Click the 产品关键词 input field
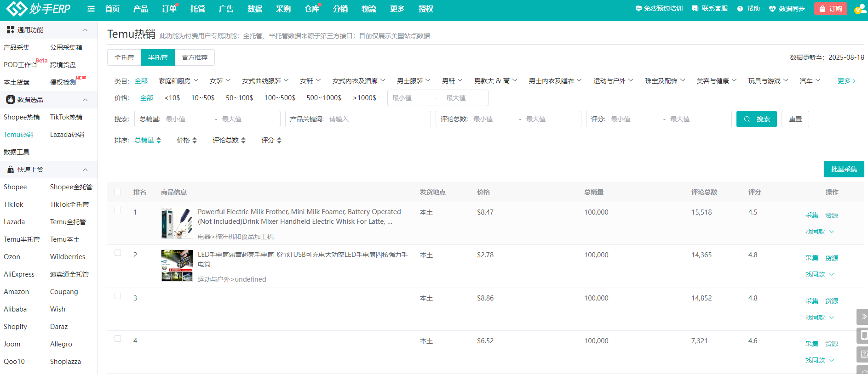 pos(358,119)
